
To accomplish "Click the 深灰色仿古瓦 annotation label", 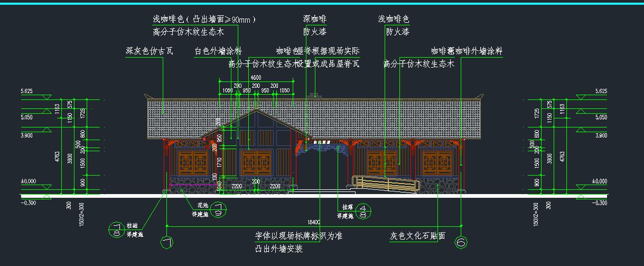I will pyautogui.click(x=149, y=51).
